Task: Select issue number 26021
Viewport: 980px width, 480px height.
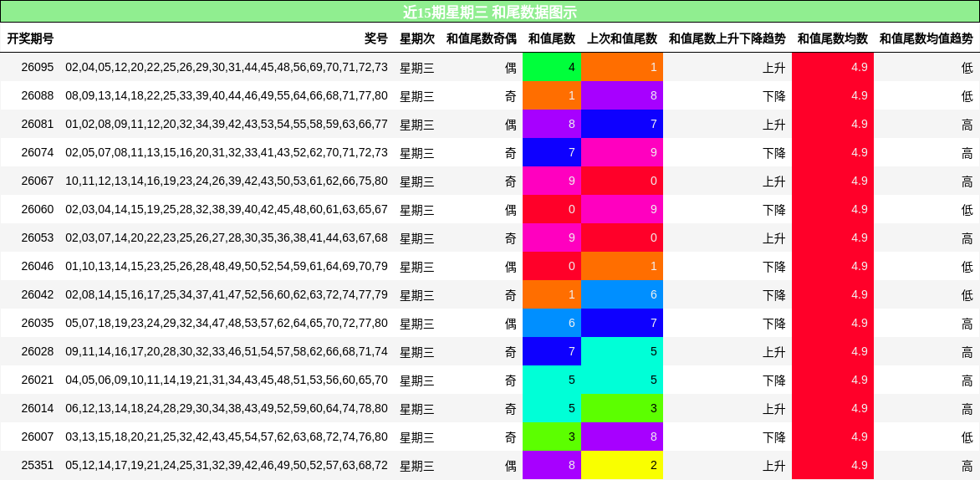Action: pyautogui.click(x=38, y=380)
